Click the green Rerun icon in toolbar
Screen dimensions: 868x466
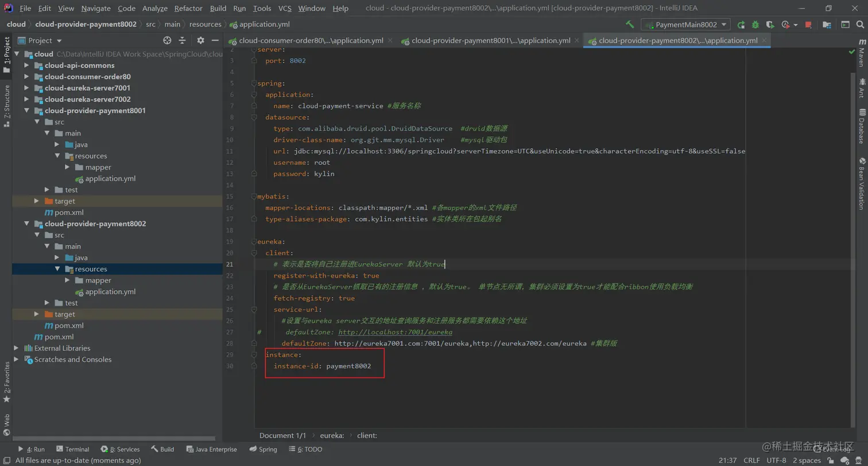741,25
